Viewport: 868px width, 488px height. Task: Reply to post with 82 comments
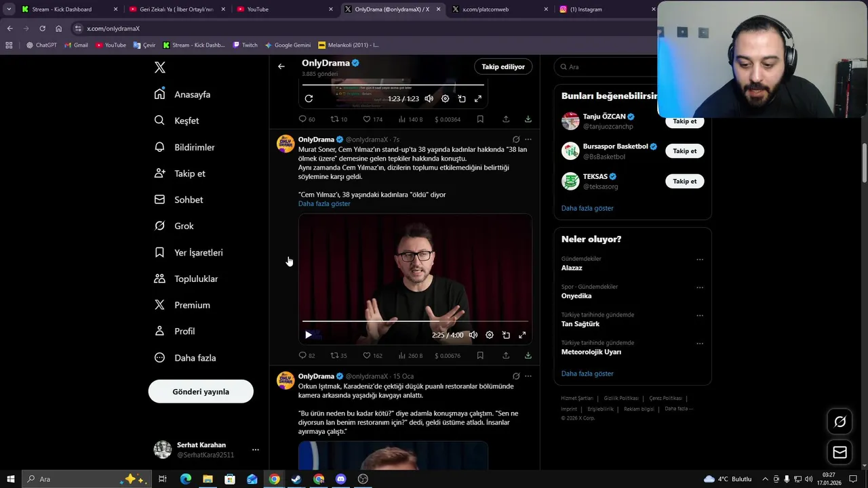pos(307,355)
